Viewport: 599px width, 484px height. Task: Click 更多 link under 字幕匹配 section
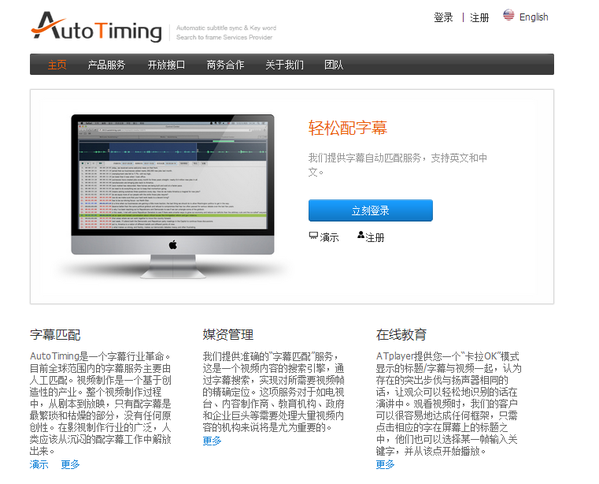coord(70,464)
